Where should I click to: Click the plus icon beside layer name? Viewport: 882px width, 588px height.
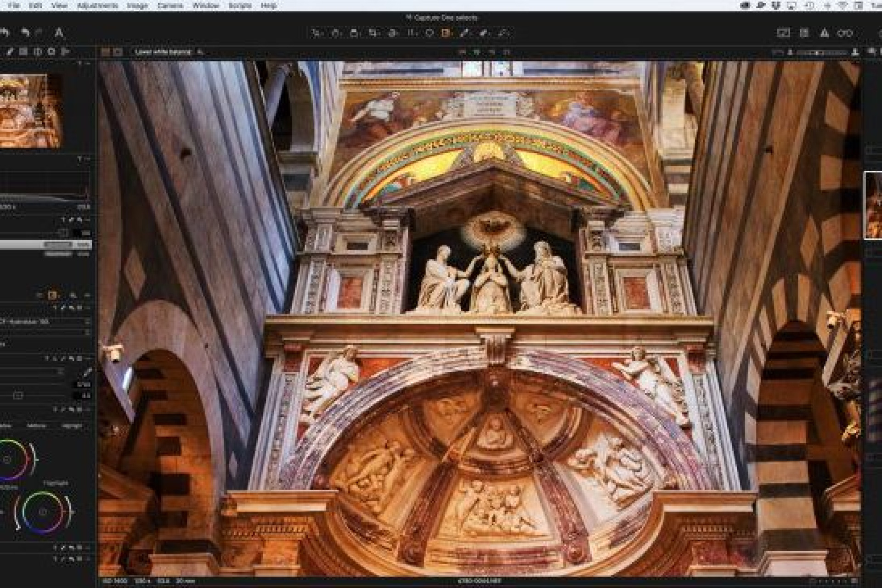(200, 52)
